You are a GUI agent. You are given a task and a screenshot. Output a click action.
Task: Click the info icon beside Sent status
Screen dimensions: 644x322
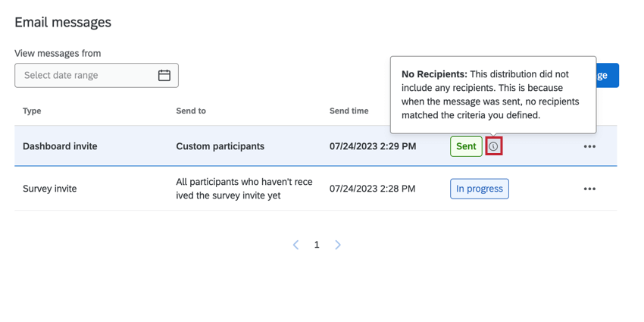(x=493, y=146)
